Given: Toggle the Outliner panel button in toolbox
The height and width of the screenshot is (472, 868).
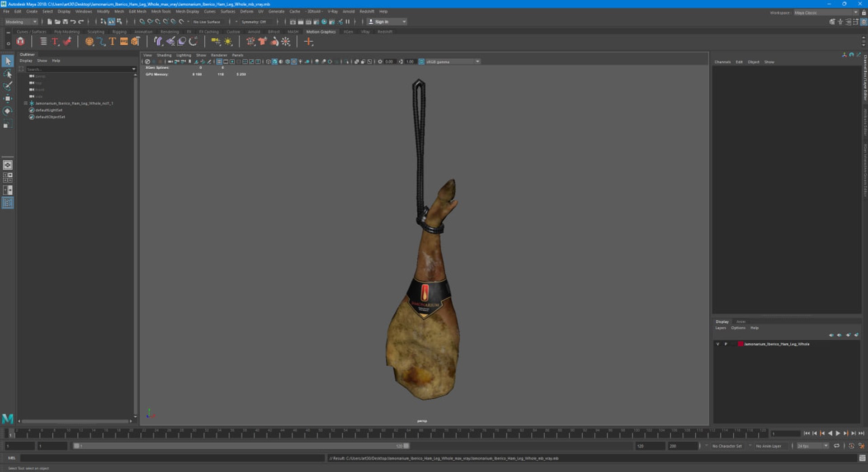Looking at the screenshot, I should (x=8, y=203).
